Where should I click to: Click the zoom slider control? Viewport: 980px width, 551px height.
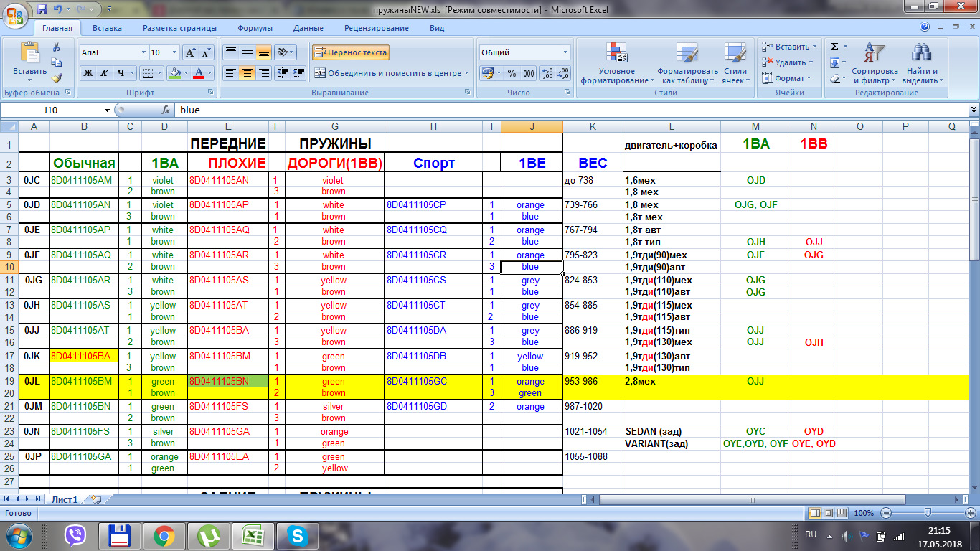coord(928,513)
